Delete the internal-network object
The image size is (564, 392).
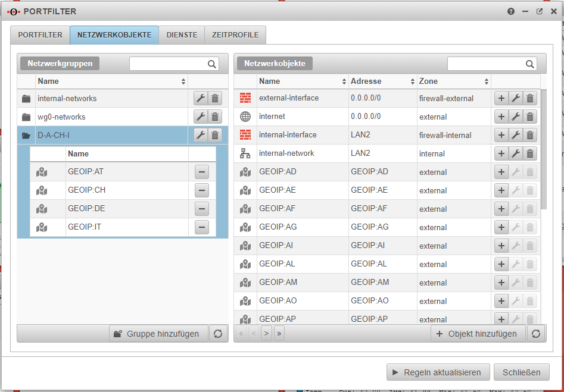(x=530, y=153)
